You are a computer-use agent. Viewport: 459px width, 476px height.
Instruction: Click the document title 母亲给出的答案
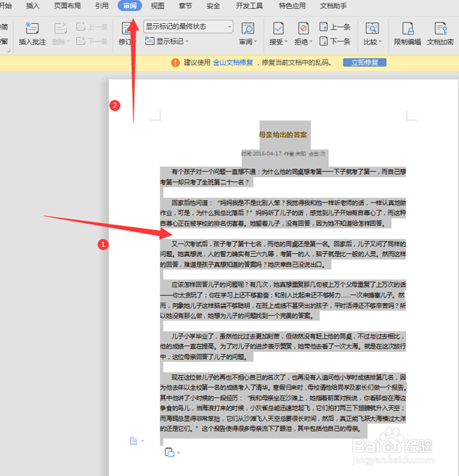point(283,135)
